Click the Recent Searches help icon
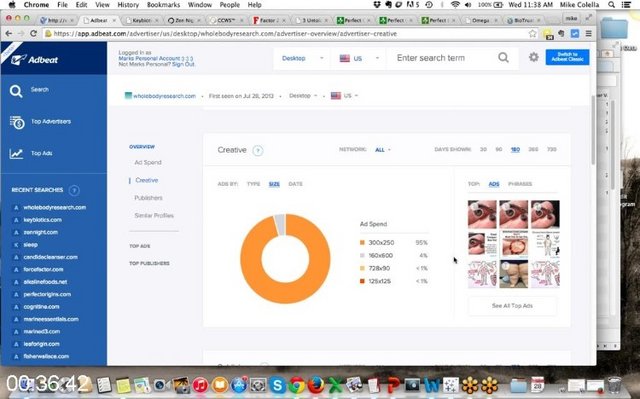Screen dimensions: 640x399 click(74, 190)
